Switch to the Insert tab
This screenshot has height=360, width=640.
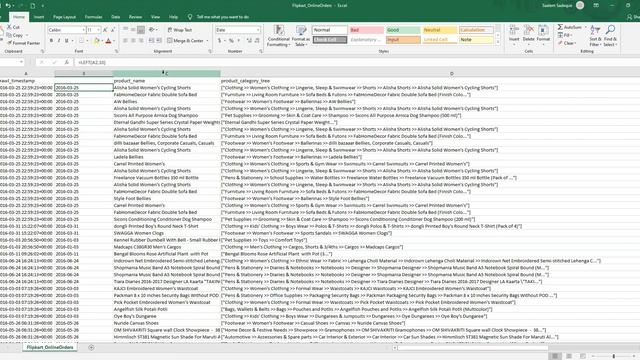pos(39,17)
